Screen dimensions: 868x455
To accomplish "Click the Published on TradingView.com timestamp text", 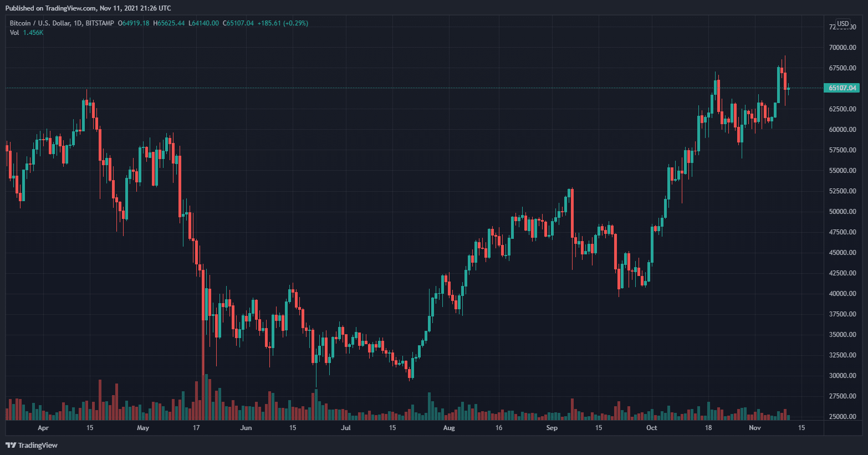I will point(88,8).
